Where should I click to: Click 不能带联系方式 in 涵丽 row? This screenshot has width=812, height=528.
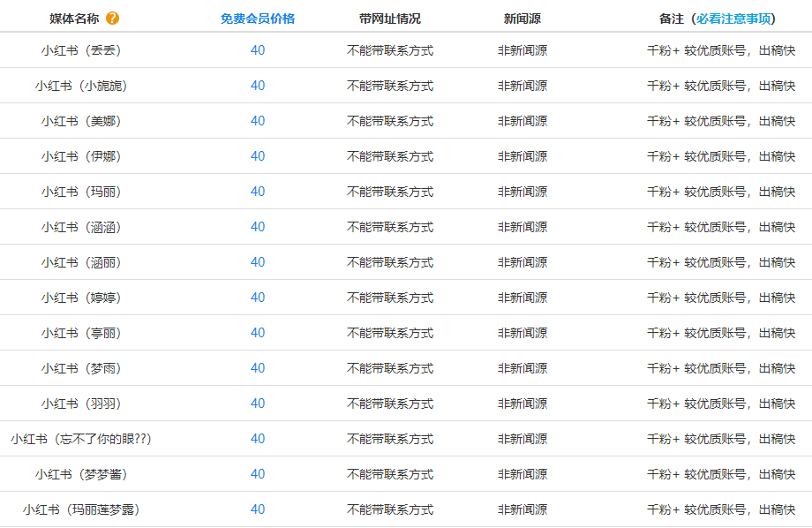390,262
